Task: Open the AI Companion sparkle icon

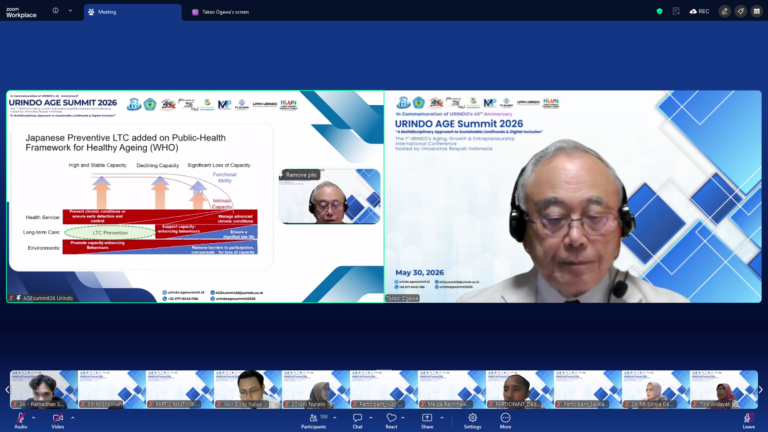Action: click(741, 11)
